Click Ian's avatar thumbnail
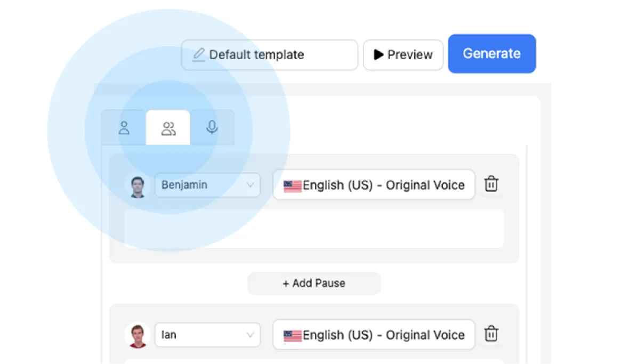Screen dimensions: 630x364 (x=138, y=336)
